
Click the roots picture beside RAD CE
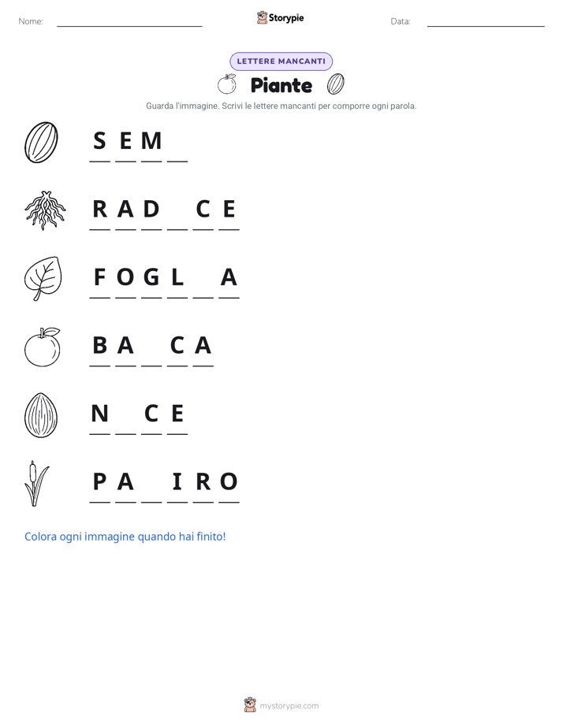pyautogui.click(x=45, y=210)
